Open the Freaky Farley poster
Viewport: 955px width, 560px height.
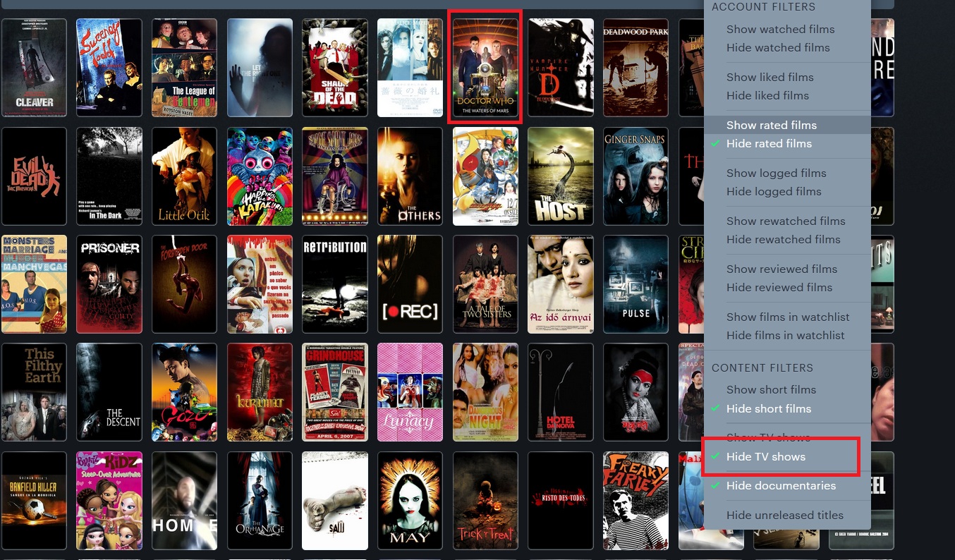635,501
